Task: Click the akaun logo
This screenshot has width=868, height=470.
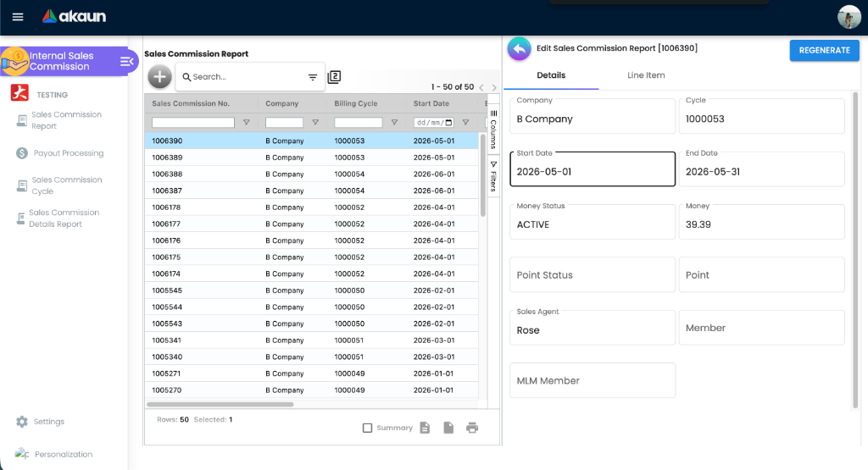Action: point(75,16)
